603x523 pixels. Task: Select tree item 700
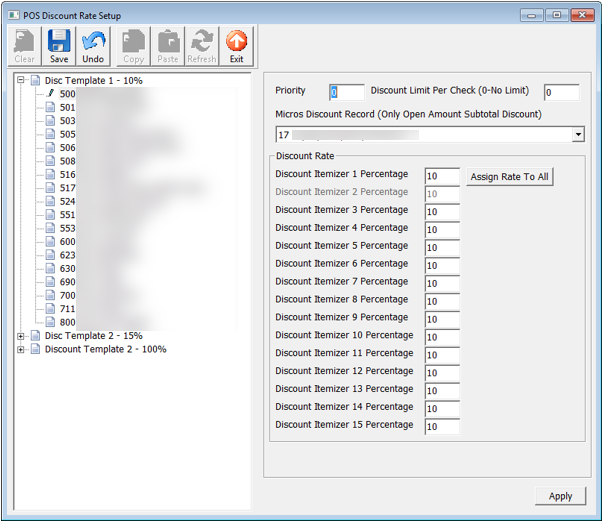click(x=67, y=295)
